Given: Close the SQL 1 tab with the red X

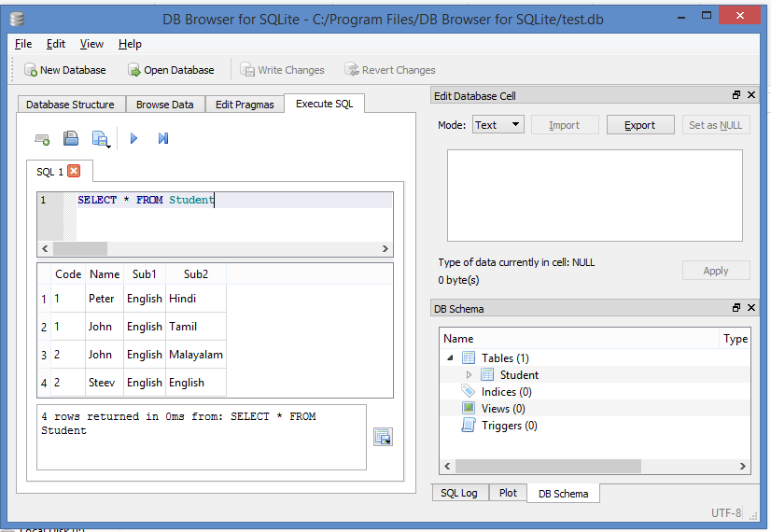Looking at the screenshot, I should click(74, 171).
